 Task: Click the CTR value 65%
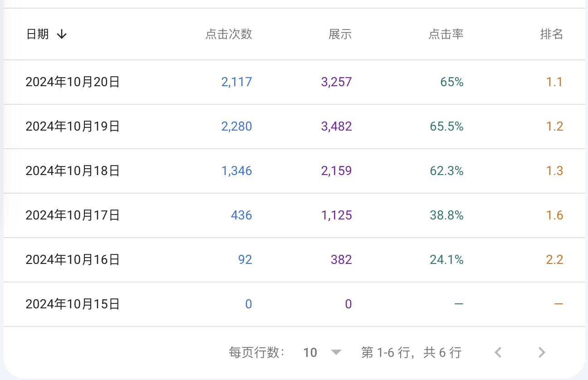click(x=452, y=82)
